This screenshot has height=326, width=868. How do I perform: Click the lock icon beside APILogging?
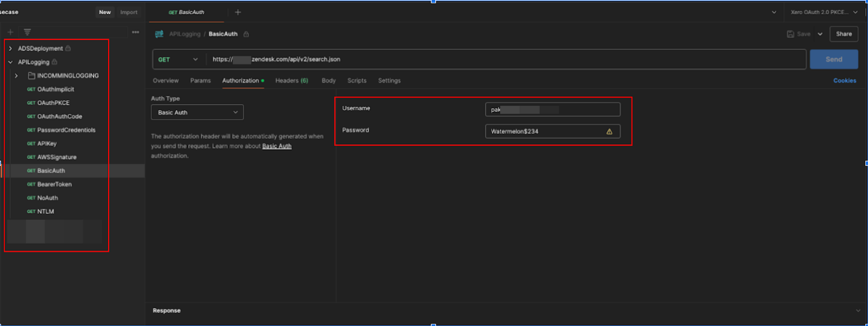click(x=55, y=62)
